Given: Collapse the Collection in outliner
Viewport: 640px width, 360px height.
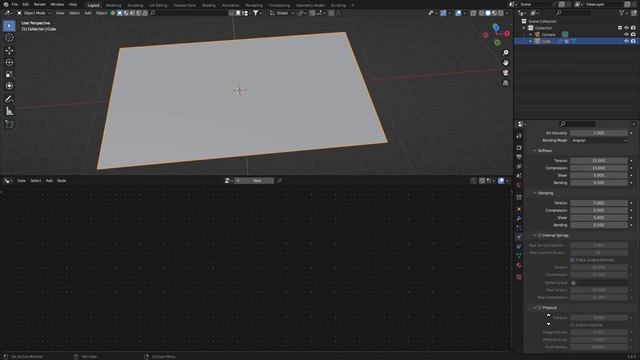Looking at the screenshot, I should [524, 28].
